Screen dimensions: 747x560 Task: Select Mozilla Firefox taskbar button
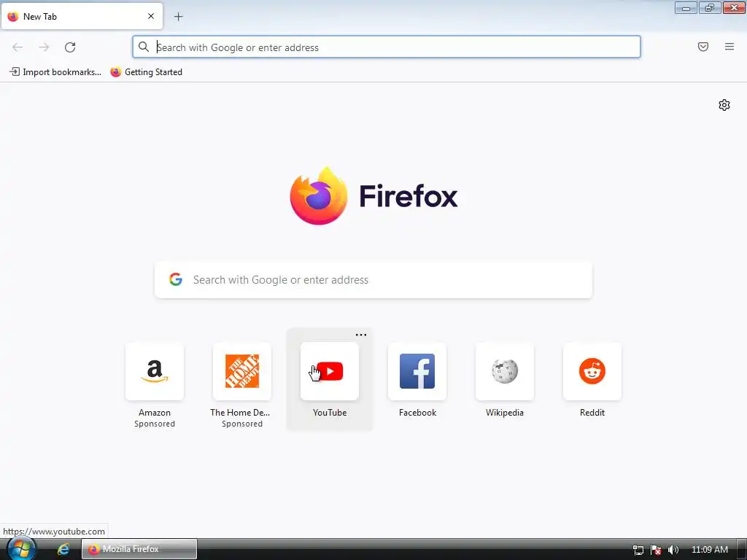[139, 549]
